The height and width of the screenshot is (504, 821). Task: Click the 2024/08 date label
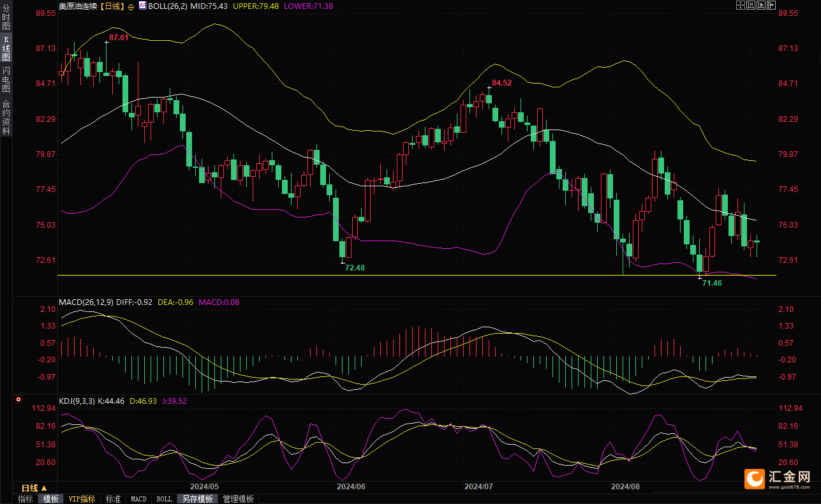point(625,487)
